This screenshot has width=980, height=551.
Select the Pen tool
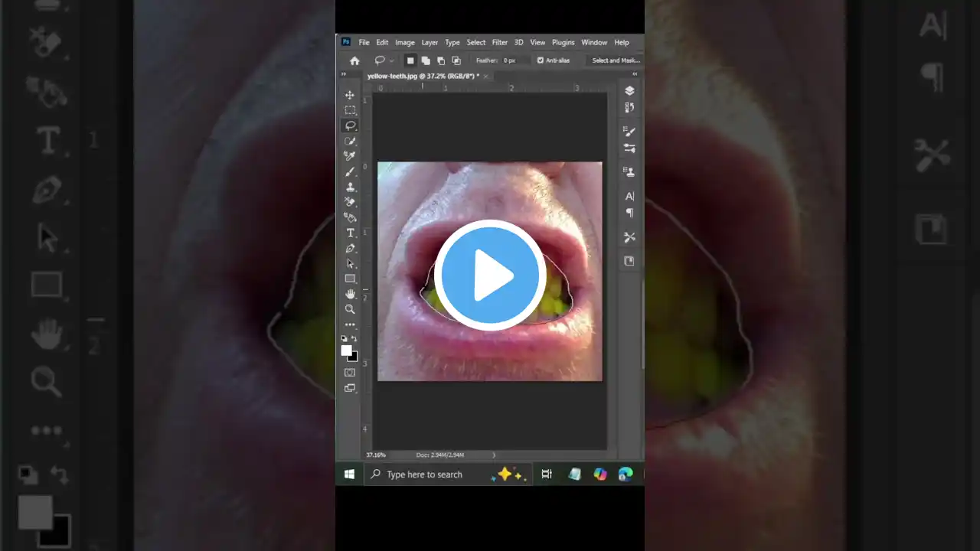pyautogui.click(x=350, y=248)
